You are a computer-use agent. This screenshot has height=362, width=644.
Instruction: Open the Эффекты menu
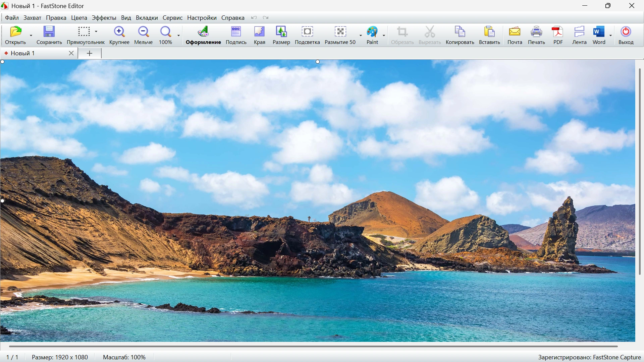(104, 18)
